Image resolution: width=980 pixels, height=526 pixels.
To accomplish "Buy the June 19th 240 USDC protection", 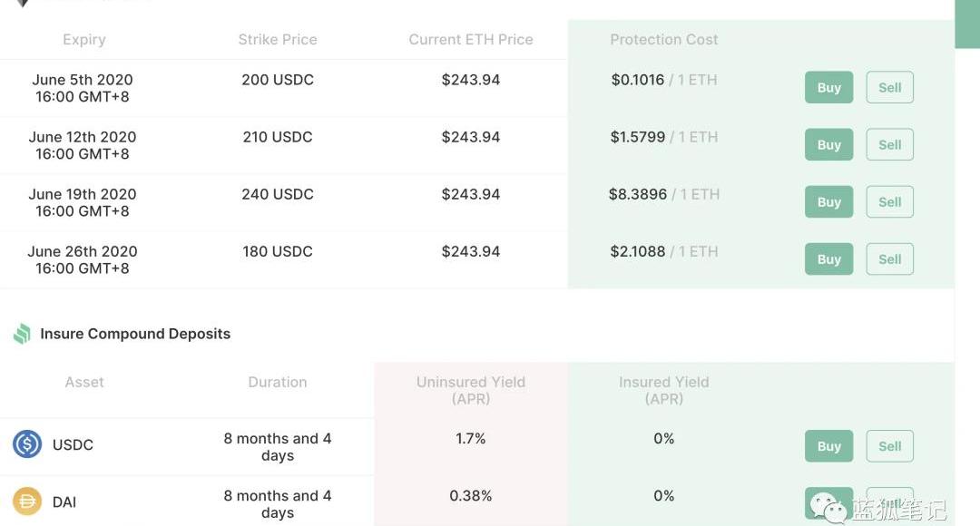I will point(828,202).
